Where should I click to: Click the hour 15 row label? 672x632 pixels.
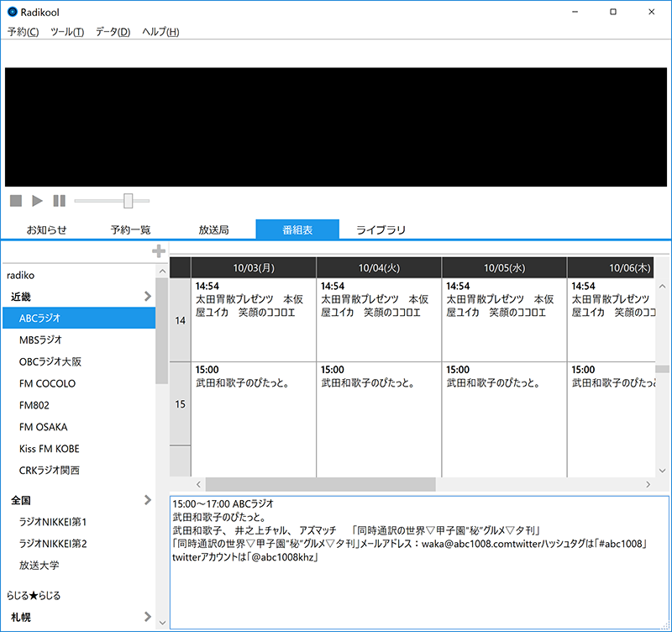180,404
